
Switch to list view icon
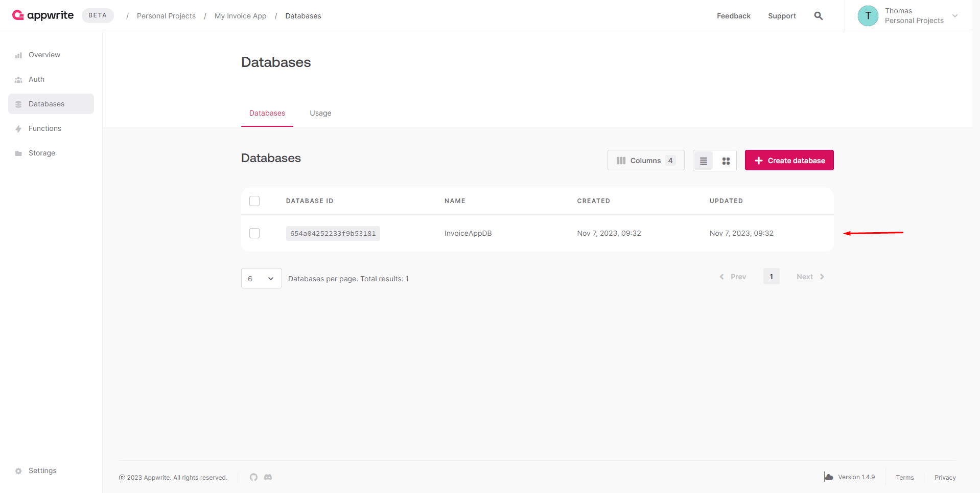click(704, 161)
